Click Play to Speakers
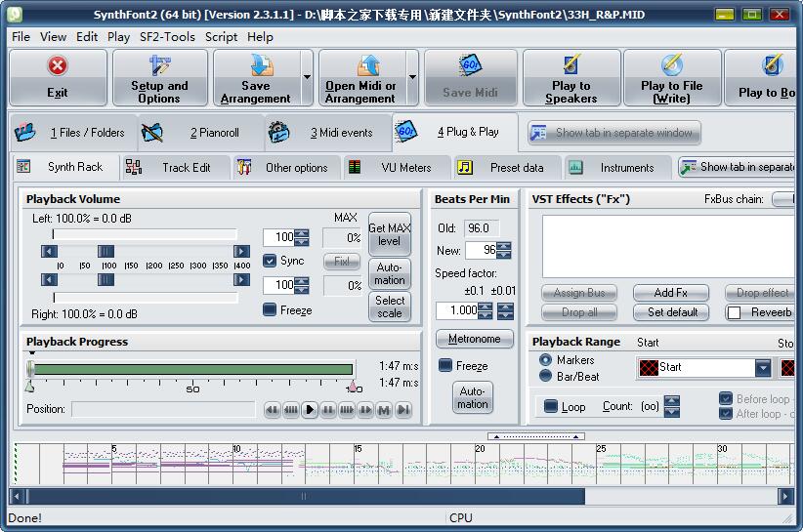 tap(571, 78)
